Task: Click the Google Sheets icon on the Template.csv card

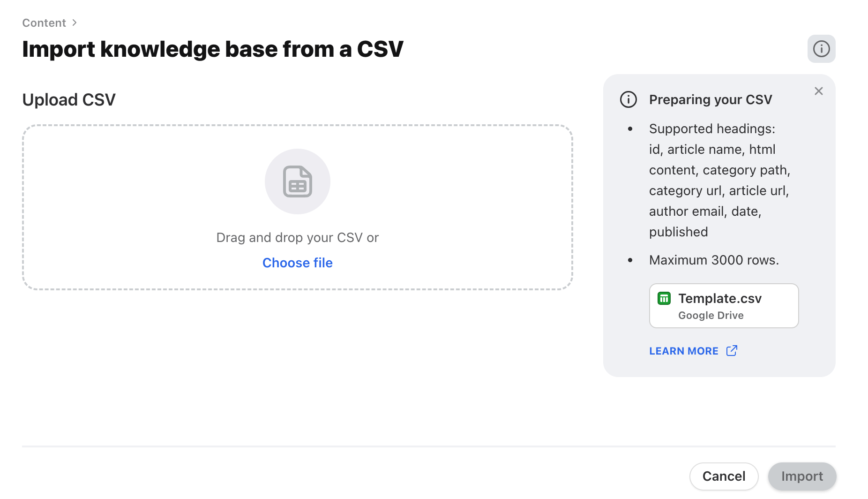Action: point(664,298)
